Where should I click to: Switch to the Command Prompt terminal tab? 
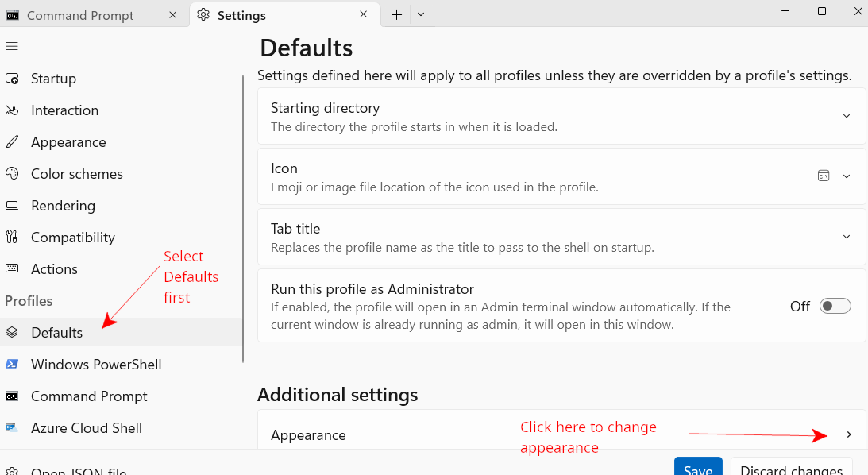tap(79, 14)
